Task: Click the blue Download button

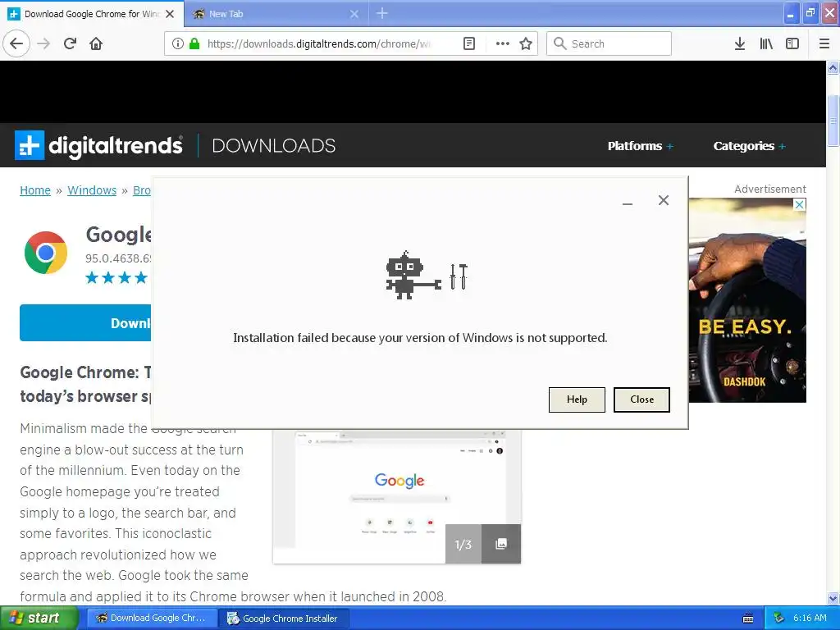Action: pos(85,323)
